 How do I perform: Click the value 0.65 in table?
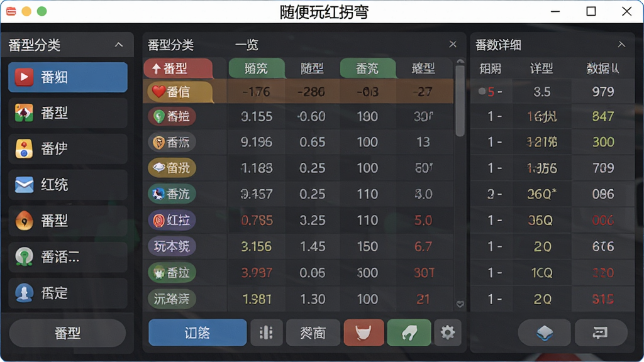click(312, 142)
